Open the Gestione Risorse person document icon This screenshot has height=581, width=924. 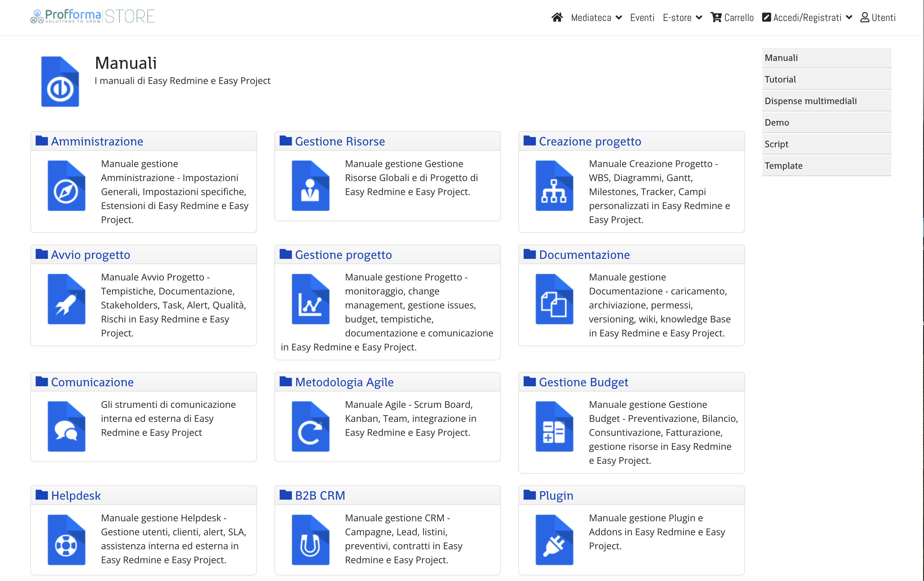click(x=310, y=186)
